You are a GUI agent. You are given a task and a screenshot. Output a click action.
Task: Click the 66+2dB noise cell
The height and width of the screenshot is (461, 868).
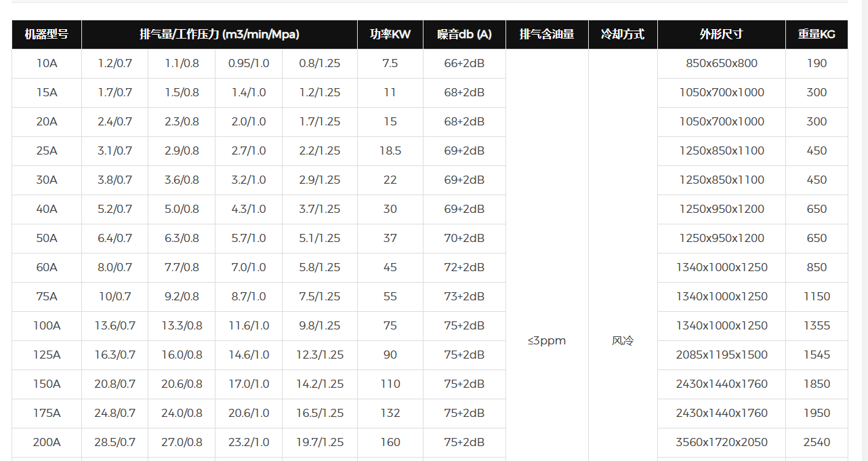tap(464, 64)
